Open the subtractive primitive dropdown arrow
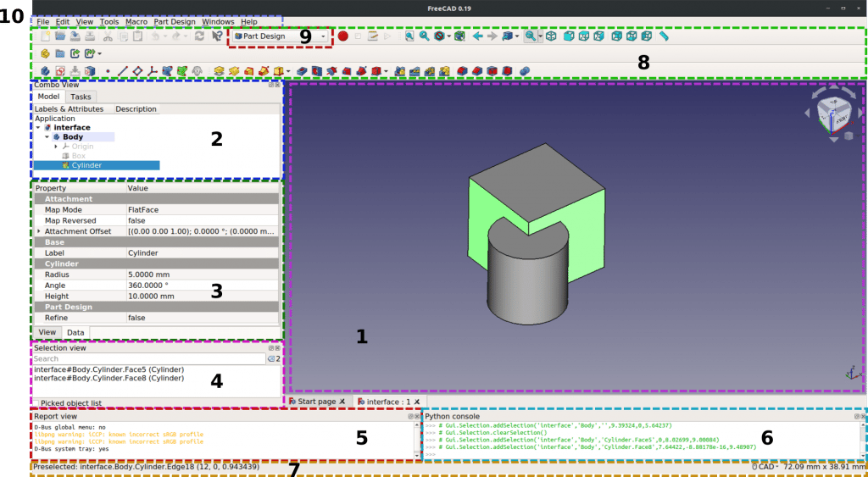868x477 pixels. tap(386, 71)
